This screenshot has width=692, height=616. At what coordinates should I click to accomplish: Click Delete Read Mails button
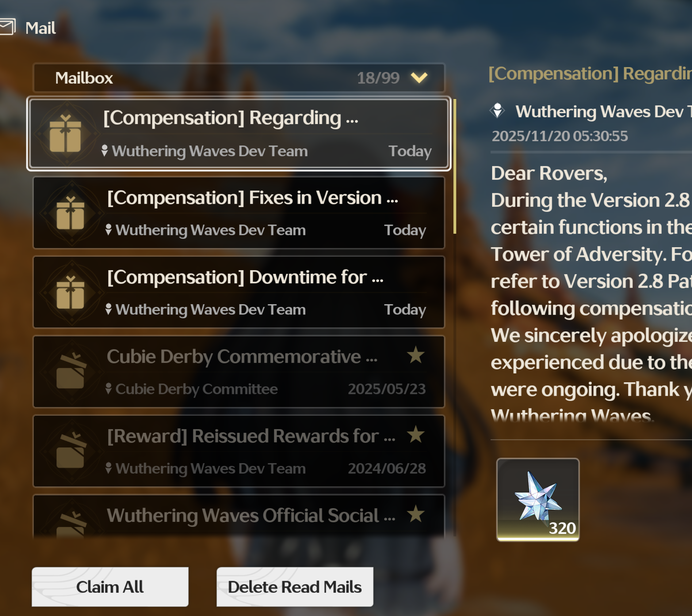pos(295,587)
